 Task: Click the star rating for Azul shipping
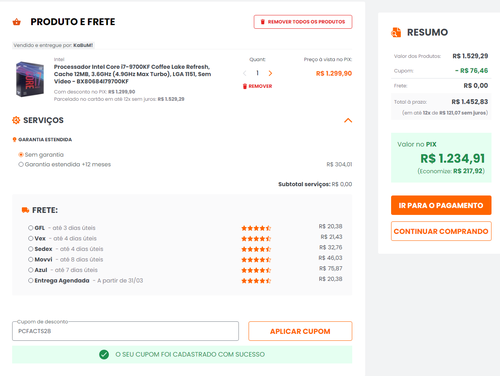(x=256, y=270)
